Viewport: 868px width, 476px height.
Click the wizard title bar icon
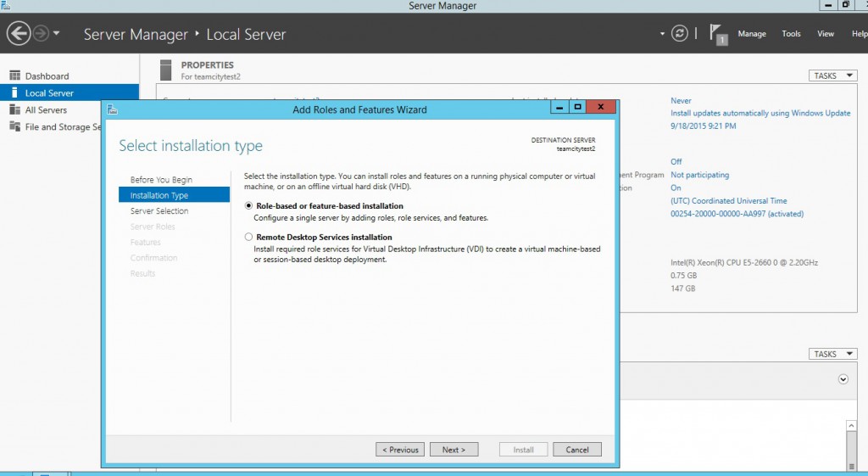pos(113,109)
